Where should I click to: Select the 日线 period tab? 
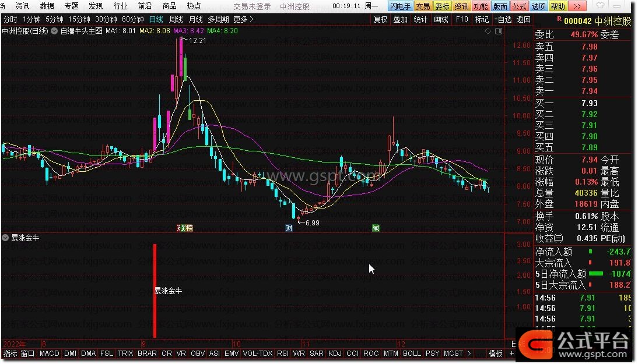click(156, 19)
